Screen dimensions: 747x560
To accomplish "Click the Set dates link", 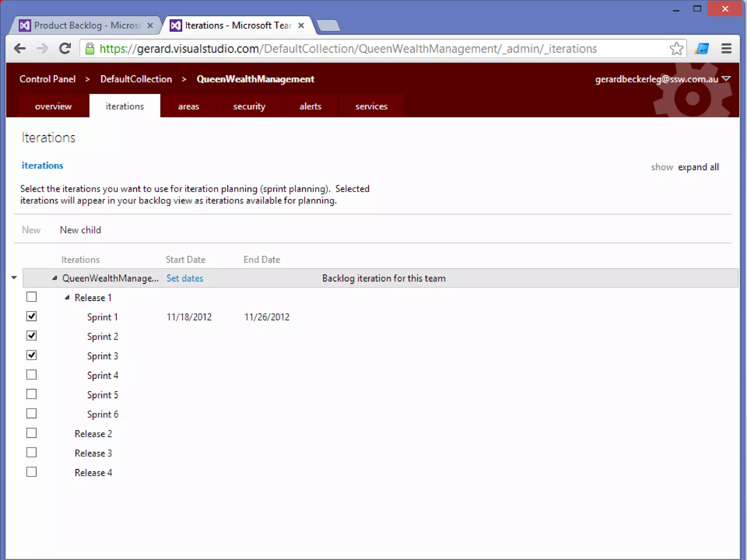I will (x=185, y=278).
